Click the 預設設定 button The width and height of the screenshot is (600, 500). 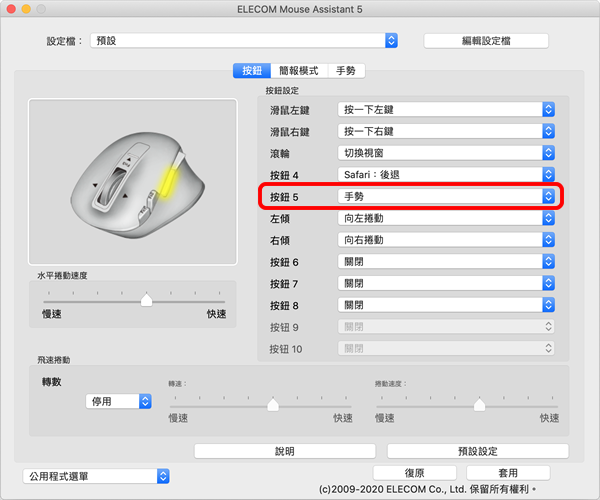point(478,451)
